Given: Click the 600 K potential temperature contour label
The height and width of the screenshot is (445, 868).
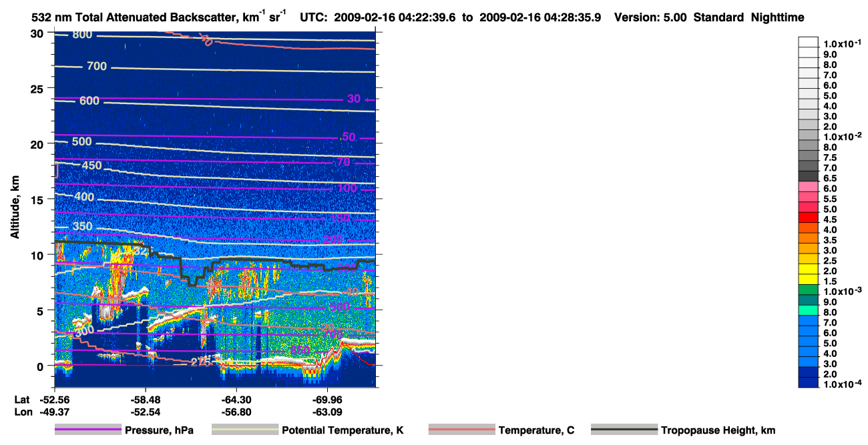Looking at the screenshot, I should click(x=89, y=101).
